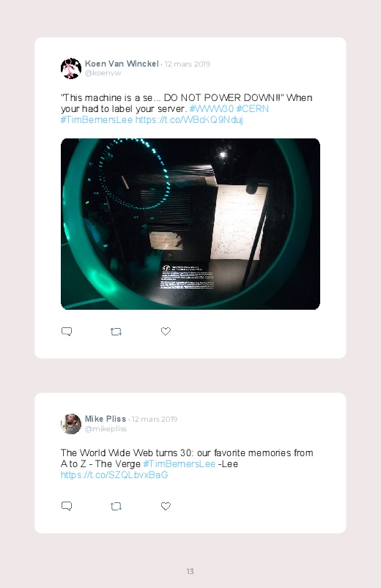Click the @koenvw handle
The height and width of the screenshot is (588, 381).
click(x=103, y=73)
